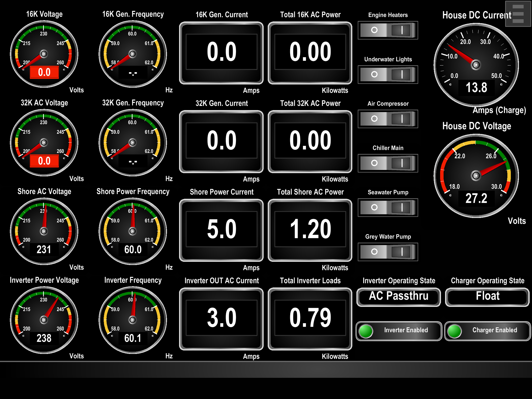Screen dimensions: 532x399
Task: Switch on Underwater Lights
Action: (388, 75)
